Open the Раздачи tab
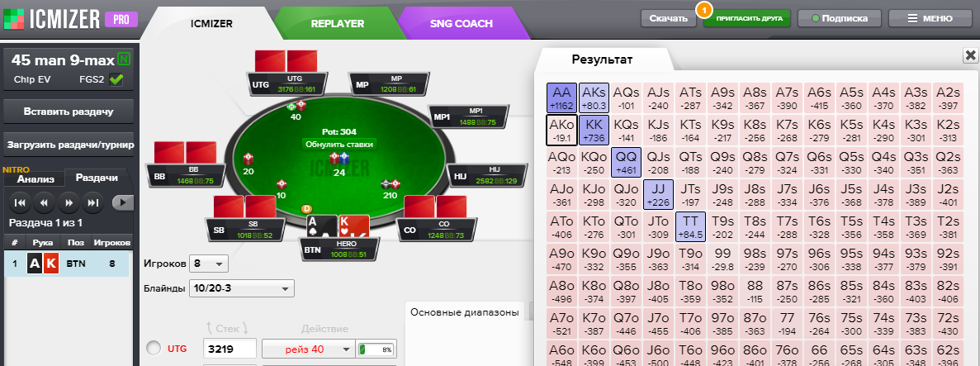 click(x=97, y=178)
